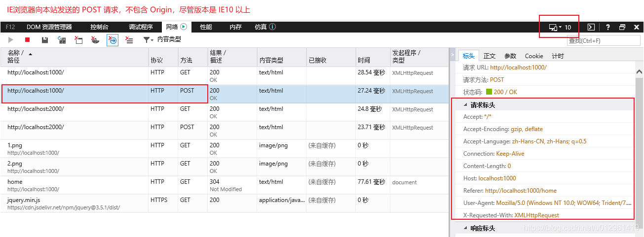Select the 正文 details tab
The image size is (644, 237).
coord(490,56)
